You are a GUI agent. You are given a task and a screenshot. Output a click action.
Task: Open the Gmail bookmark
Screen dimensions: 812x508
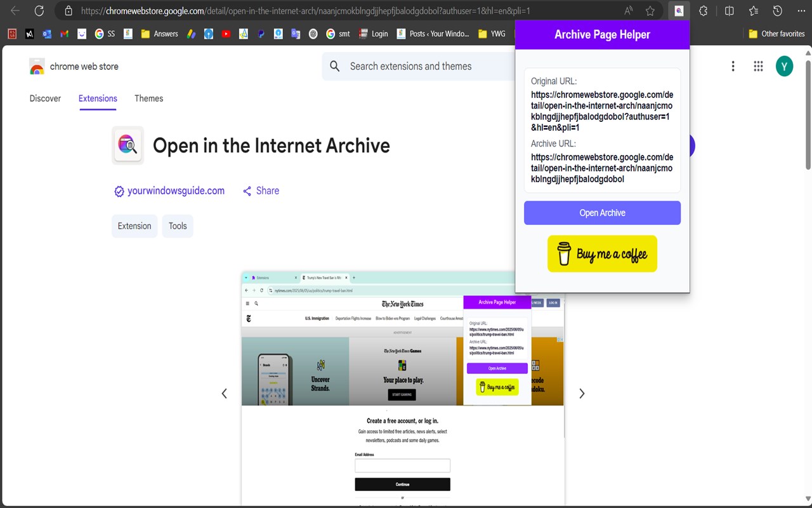[x=64, y=34]
